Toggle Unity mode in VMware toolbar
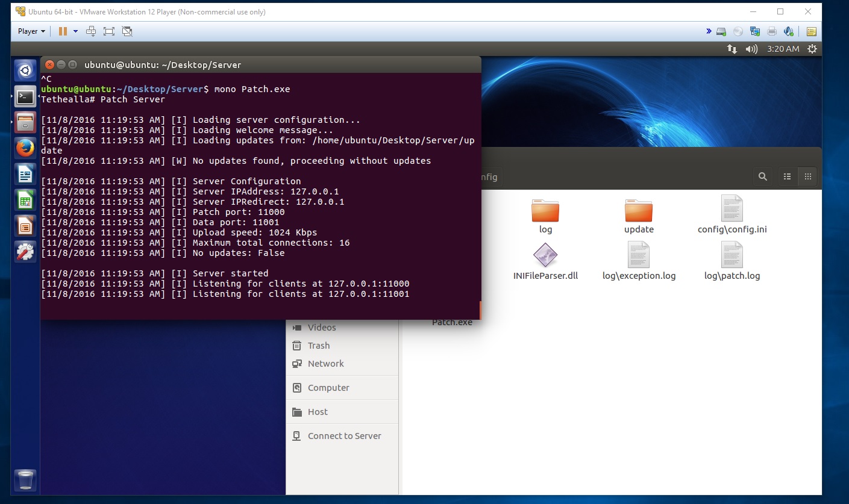849x504 pixels. (127, 31)
